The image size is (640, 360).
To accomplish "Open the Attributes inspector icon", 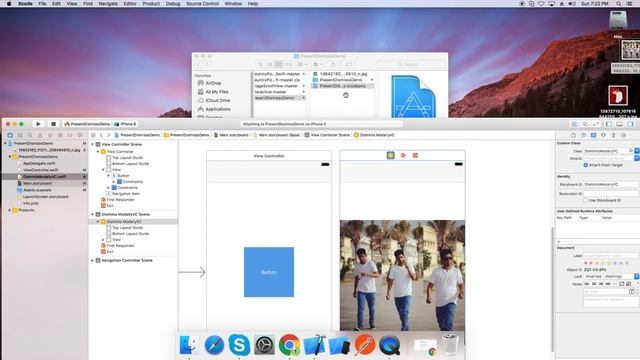I will point(603,135).
